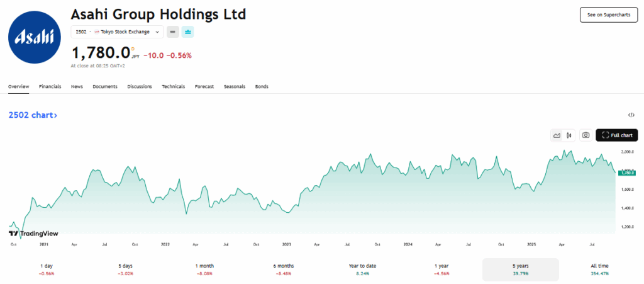Open the 2502 chart link
The height and width of the screenshot is (284, 644).
pos(33,115)
